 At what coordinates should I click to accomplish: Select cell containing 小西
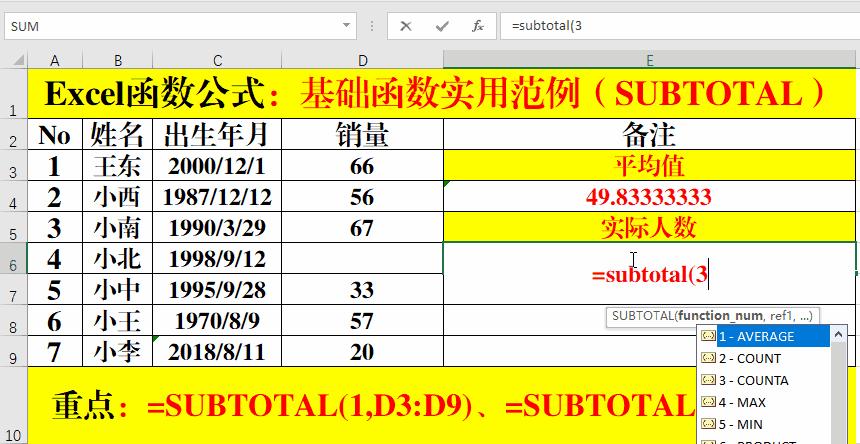117,196
